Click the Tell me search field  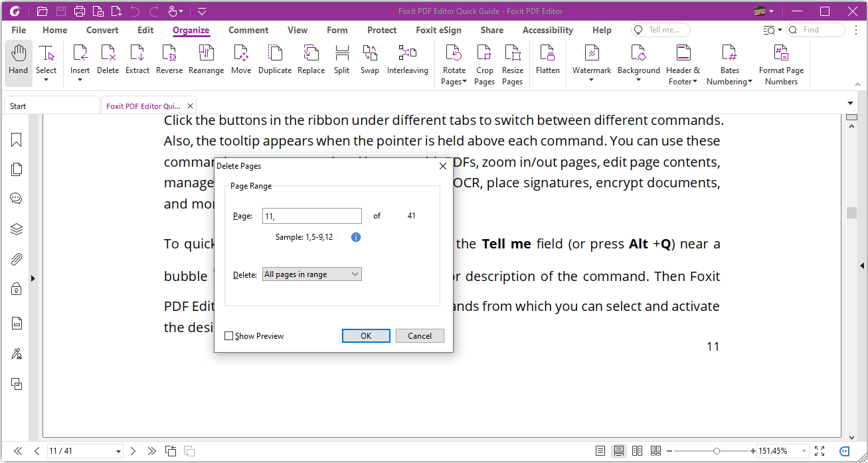660,30
